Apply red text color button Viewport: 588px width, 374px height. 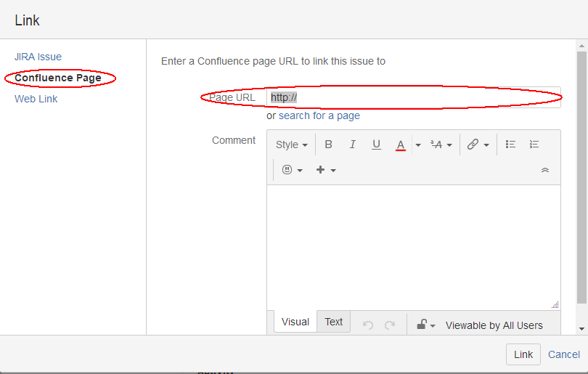[401, 145]
